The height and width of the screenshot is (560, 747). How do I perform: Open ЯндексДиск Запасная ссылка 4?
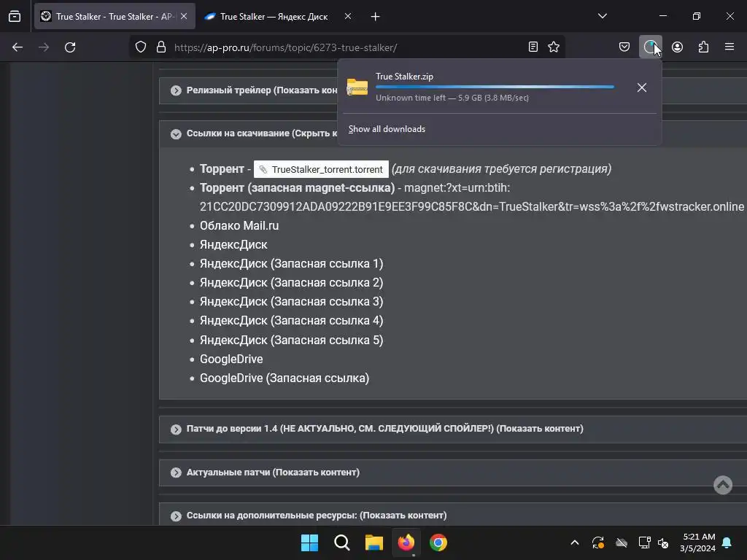coord(292,321)
